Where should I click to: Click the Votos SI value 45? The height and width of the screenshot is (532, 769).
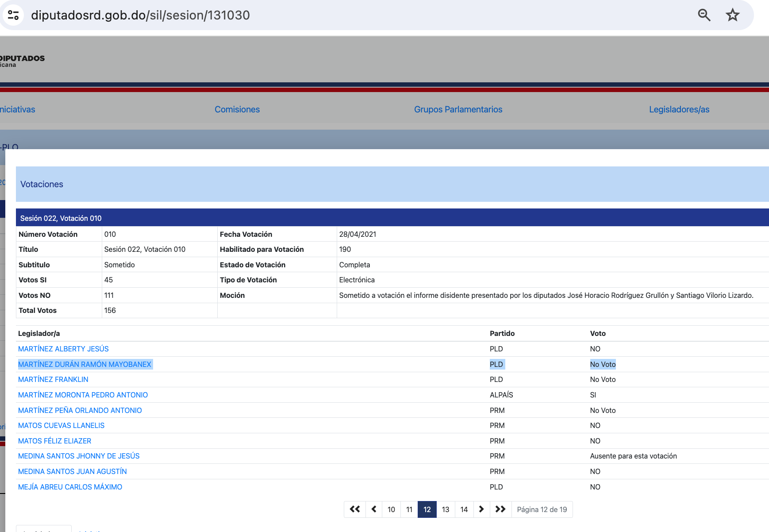pyautogui.click(x=108, y=280)
